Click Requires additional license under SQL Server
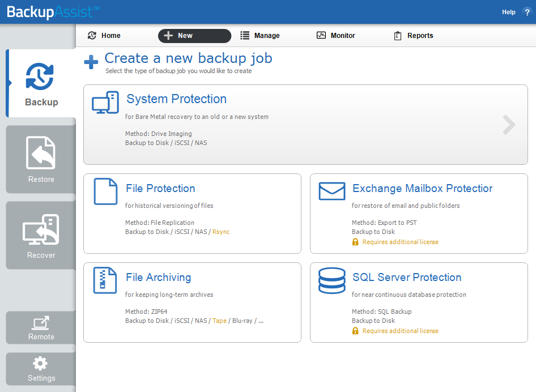Image resolution: width=536 pixels, height=392 pixels. pyautogui.click(x=400, y=331)
